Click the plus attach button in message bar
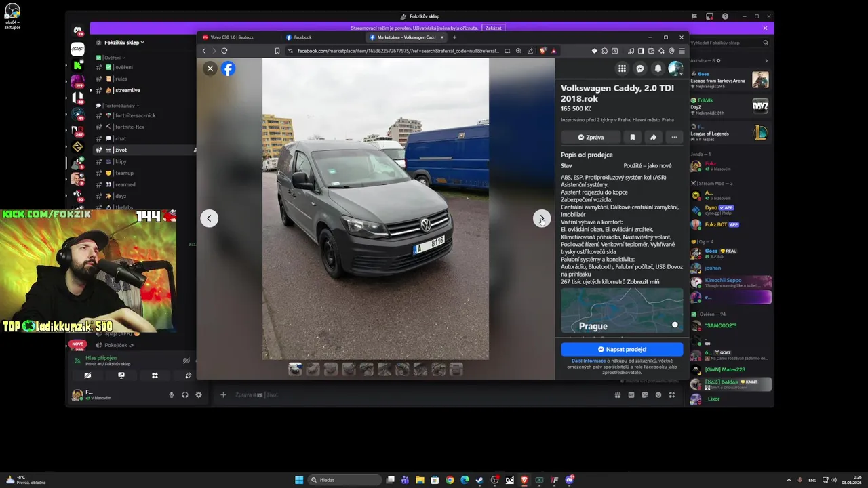This screenshot has height=488, width=868. [223, 394]
